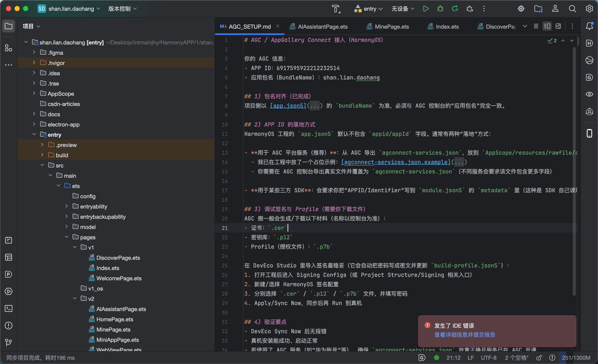
Task: Click the attach debugger icon
Action: (x=469, y=9)
